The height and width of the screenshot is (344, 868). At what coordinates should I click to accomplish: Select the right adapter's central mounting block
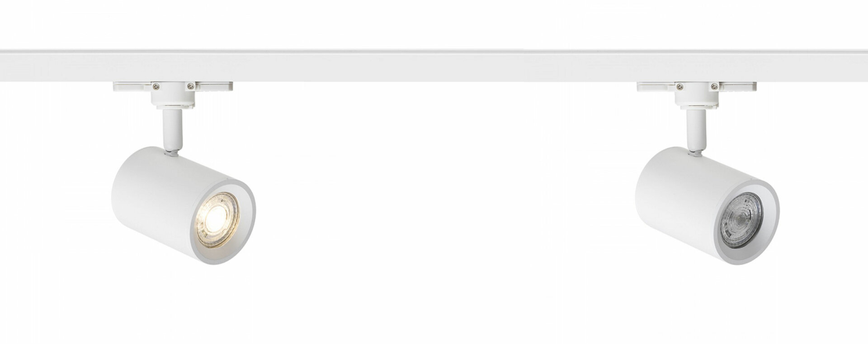point(696,96)
